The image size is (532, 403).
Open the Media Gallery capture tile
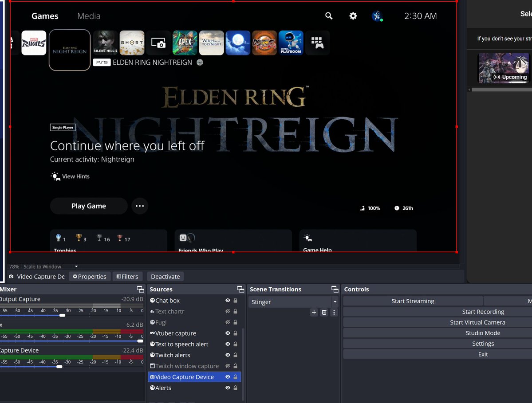[158, 43]
